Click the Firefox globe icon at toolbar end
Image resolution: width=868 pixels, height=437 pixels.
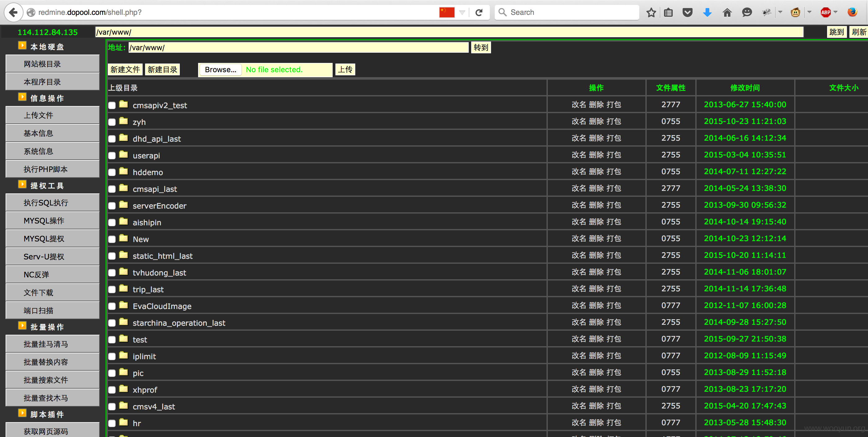[x=852, y=12]
